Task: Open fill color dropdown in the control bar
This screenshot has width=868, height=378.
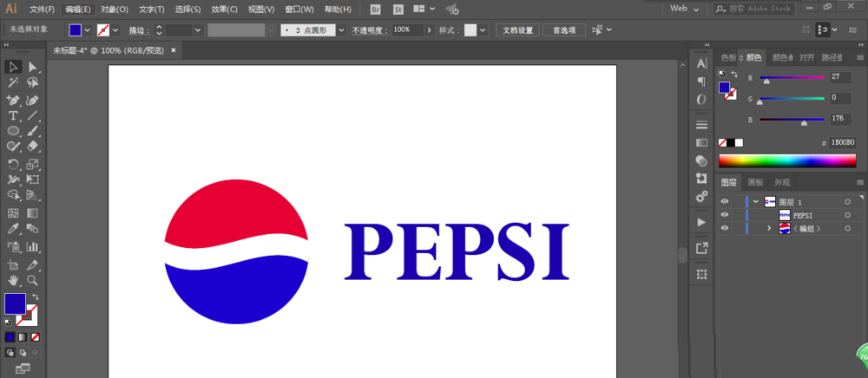Action: tap(87, 29)
